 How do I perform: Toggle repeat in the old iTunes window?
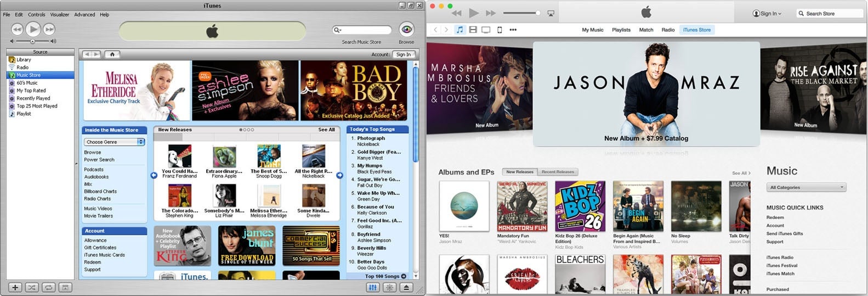point(48,287)
